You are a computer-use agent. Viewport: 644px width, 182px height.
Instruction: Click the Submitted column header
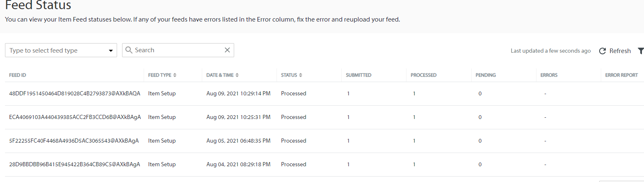[358, 75]
